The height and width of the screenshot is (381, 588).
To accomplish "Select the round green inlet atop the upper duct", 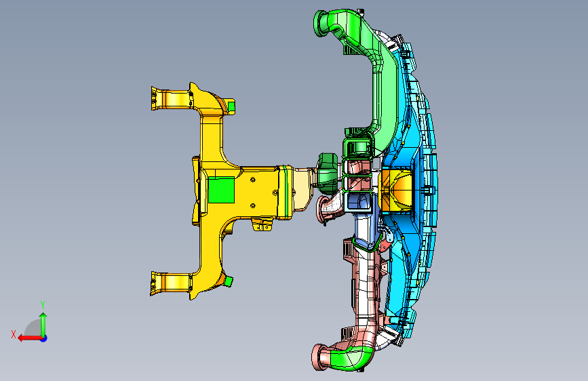I will pos(321,23).
